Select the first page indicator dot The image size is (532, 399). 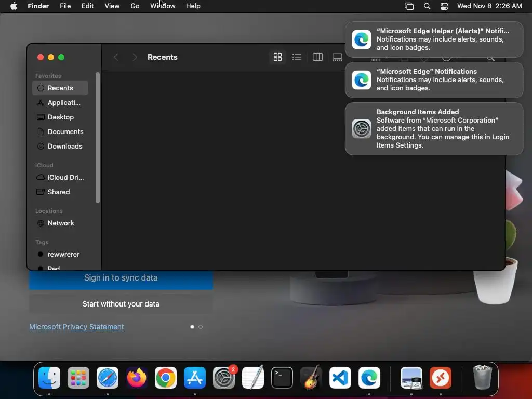click(192, 327)
